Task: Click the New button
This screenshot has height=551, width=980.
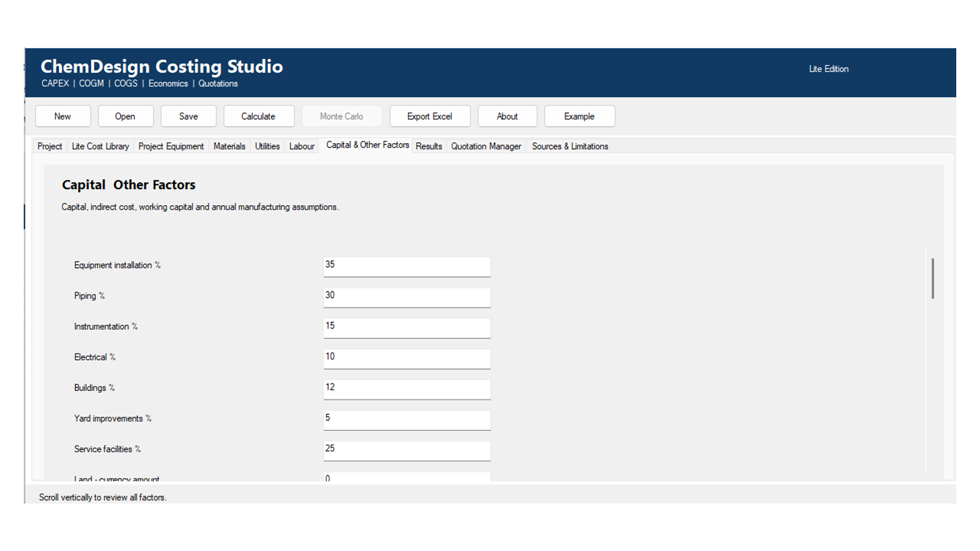Action: [63, 116]
